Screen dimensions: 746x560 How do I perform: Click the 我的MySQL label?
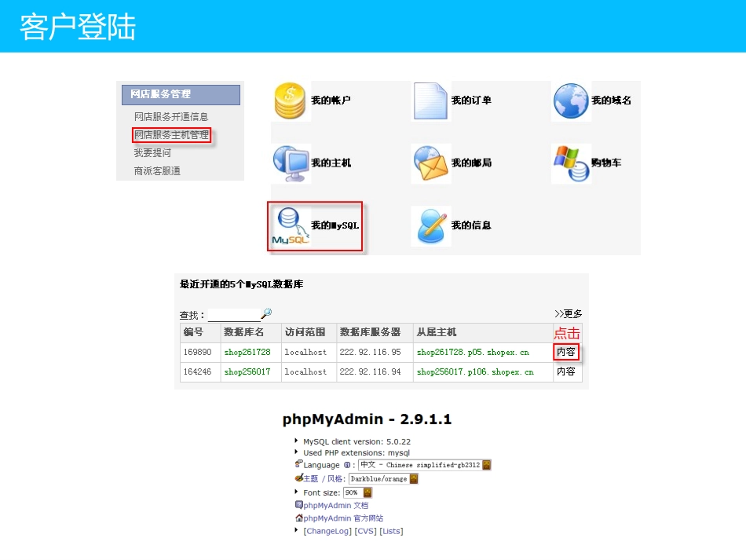[335, 225]
